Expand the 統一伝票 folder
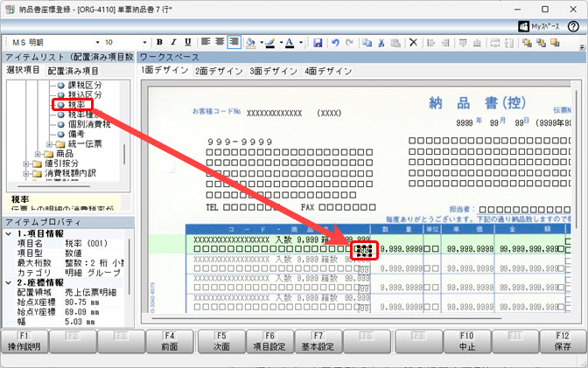The height and width of the screenshot is (368, 588). tap(49, 144)
